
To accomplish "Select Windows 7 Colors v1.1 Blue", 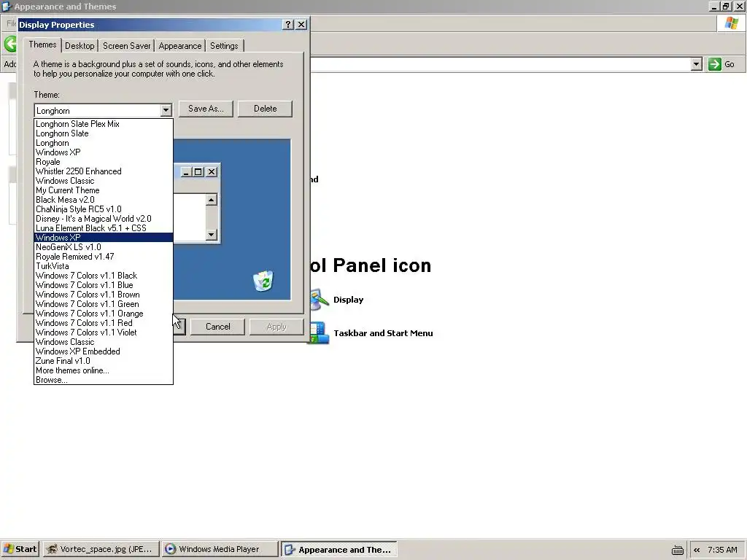I will point(104,285).
